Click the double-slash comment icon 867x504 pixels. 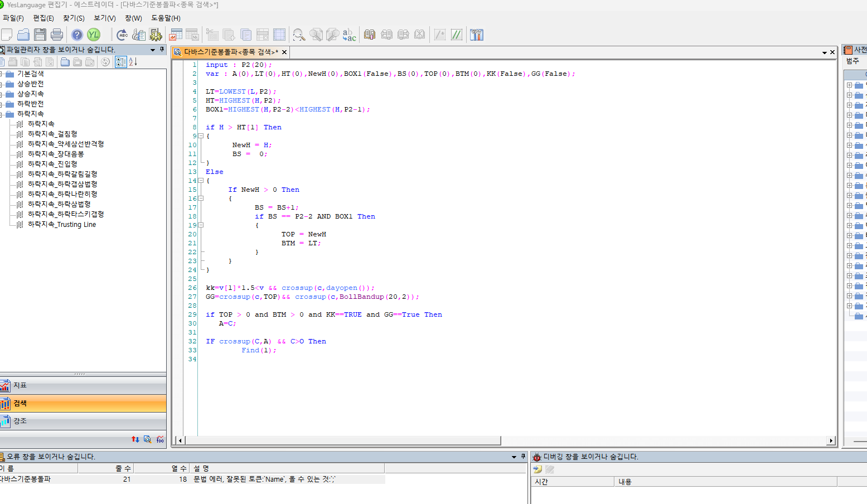457,35
